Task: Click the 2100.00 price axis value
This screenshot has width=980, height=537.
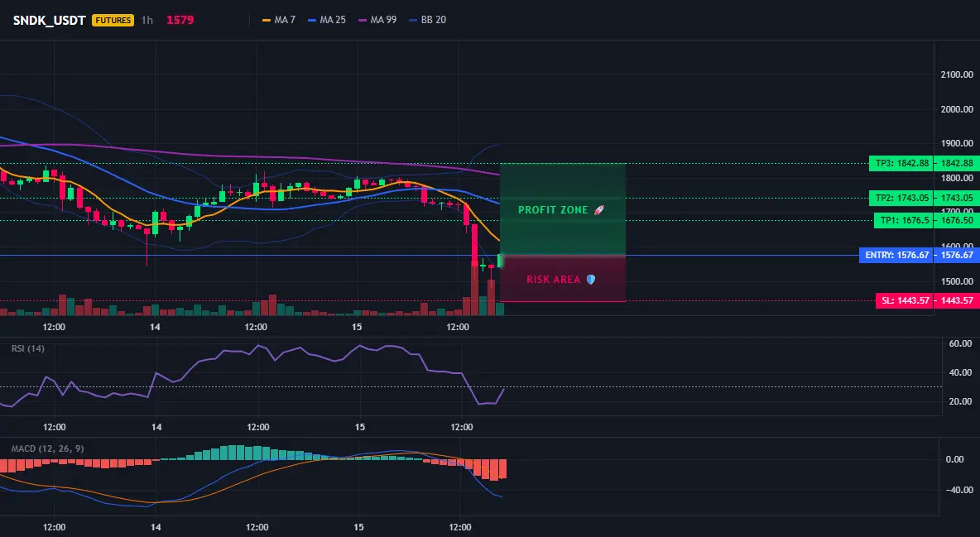Action: point(957,75)
